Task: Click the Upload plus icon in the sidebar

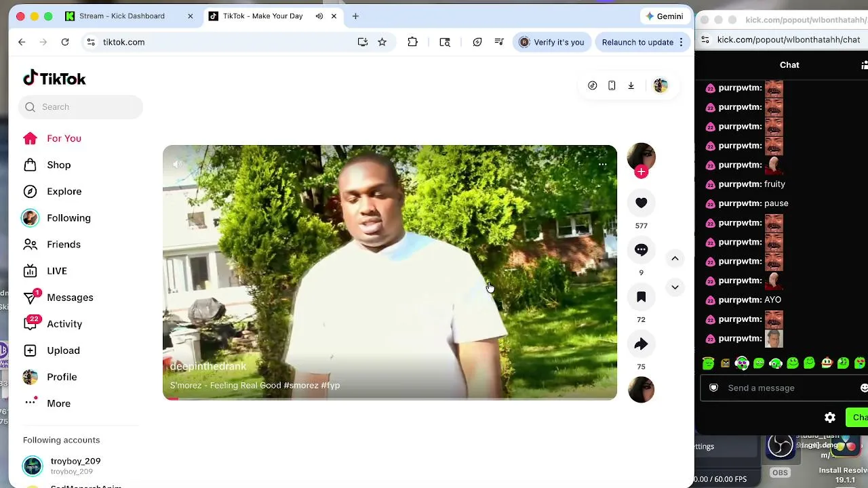Action: coord(30,350)
